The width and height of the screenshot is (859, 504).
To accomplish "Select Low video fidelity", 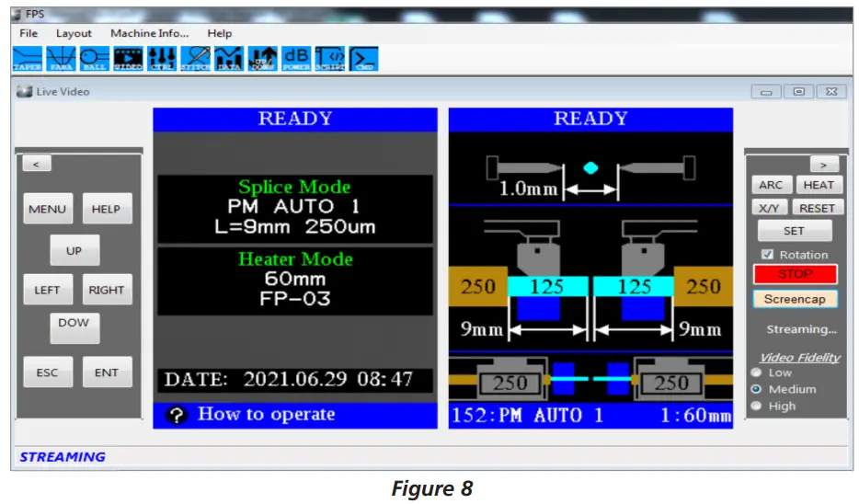I will [x=757, y=372].
